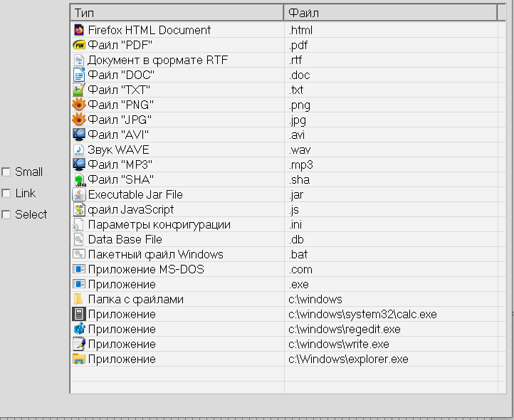This screenshot has width=514, height=420.
Task: Click the PDF file type icon
Action: [x=79, y=45]
